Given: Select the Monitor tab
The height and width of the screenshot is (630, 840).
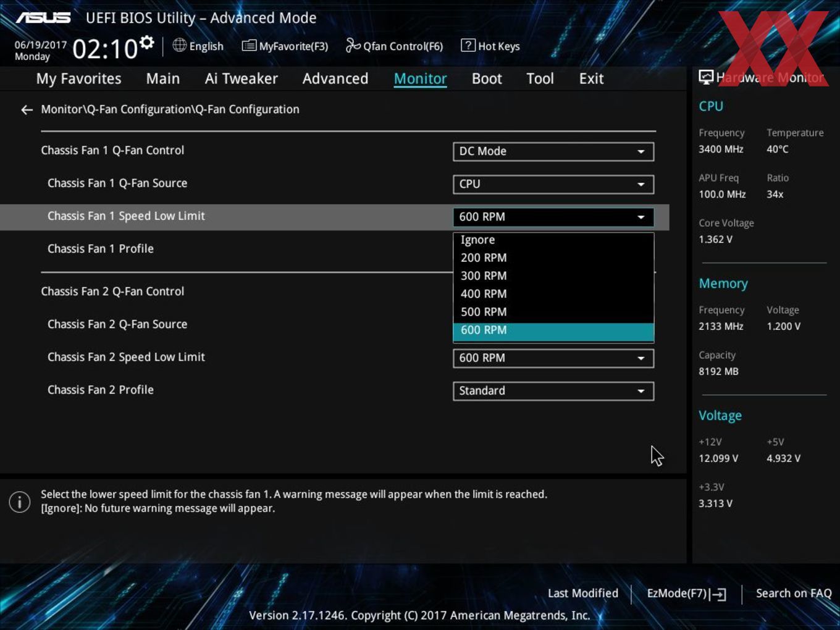Looking at the screenshot, I should (x=420, y=78).
